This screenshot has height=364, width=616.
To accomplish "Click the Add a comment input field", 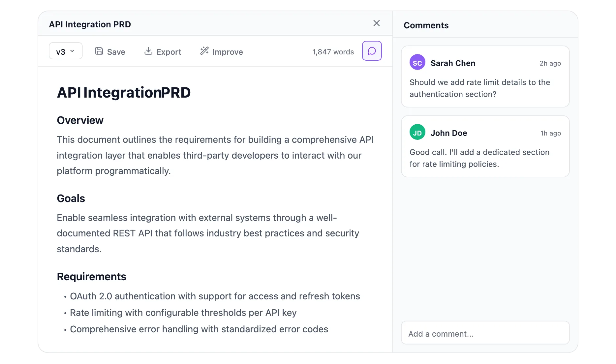I will 485,333.
